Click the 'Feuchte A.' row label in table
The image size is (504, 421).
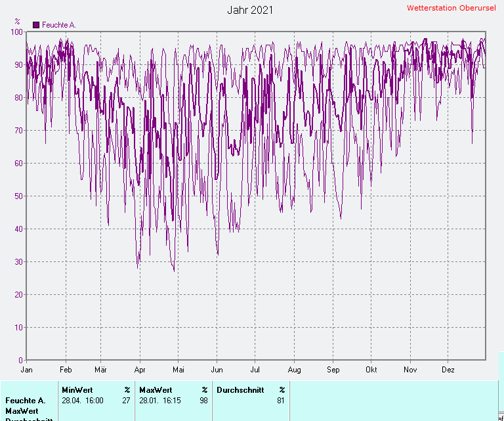tap(26, 401)
